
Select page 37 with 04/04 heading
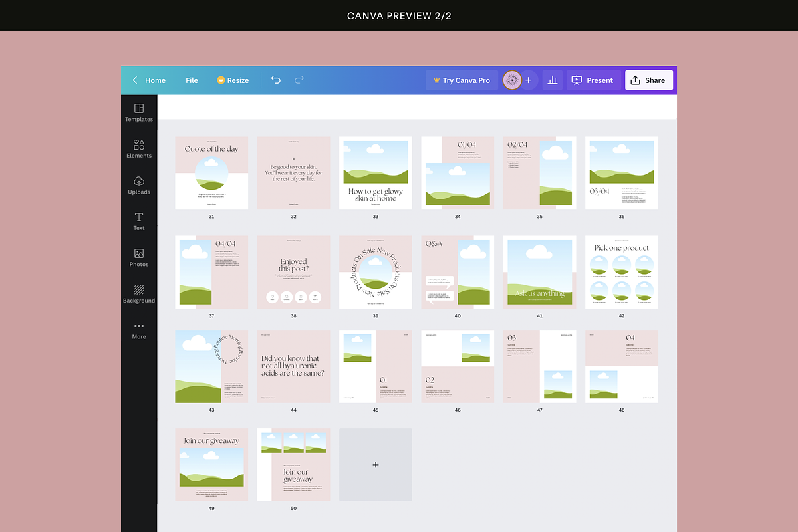(x=211, y=272)
